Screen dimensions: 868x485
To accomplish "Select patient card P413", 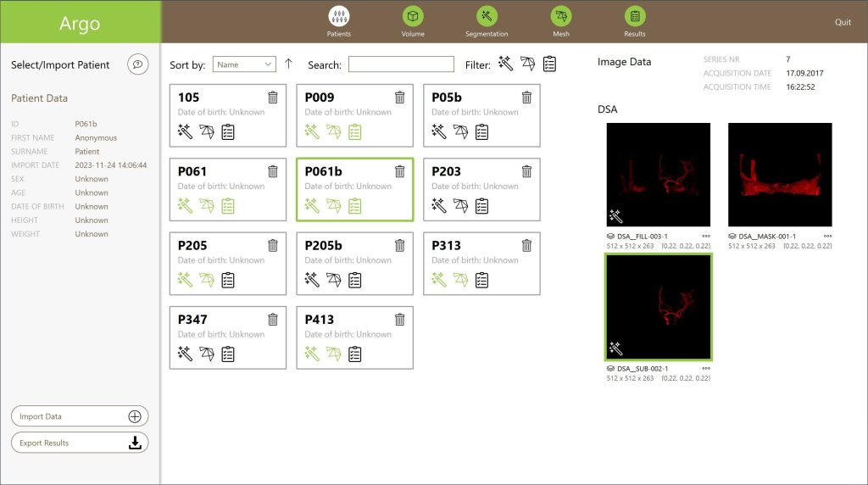I will point(355,337).
